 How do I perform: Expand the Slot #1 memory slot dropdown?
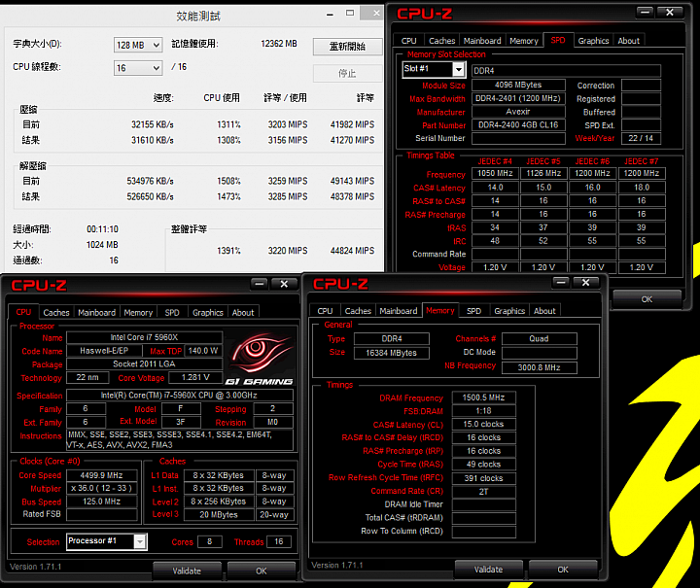(x=459, y=69)
